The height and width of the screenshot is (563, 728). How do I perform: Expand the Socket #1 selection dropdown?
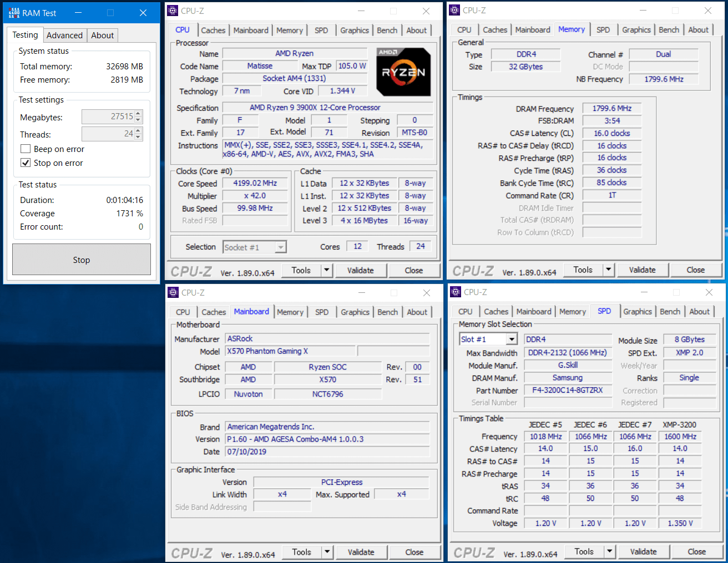281,247
